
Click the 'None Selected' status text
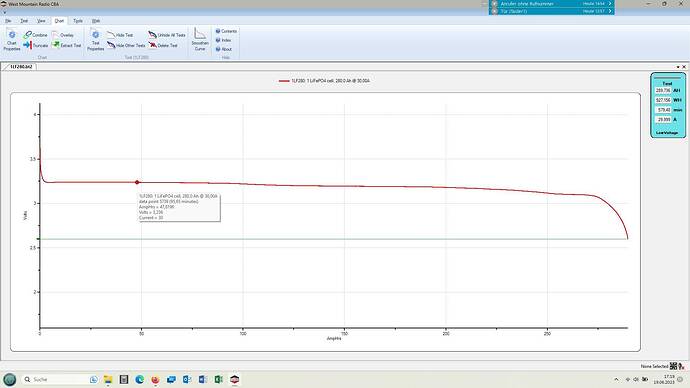[654, 366]
